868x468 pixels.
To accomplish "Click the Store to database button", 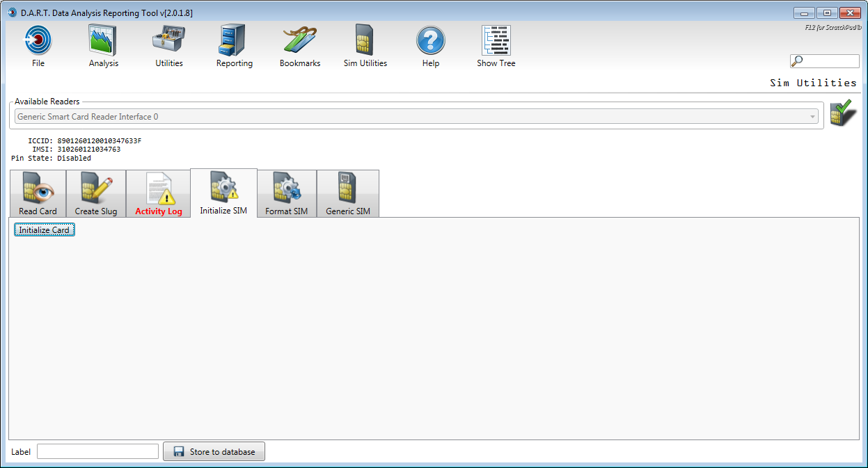I will (x=214, y=452).
